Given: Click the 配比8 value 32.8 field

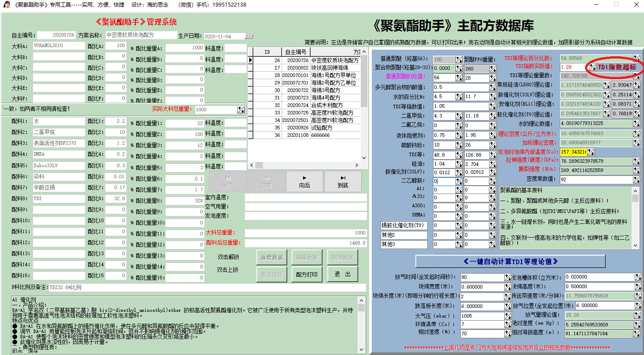Looking at the screenshot, I should coord(116,199).
